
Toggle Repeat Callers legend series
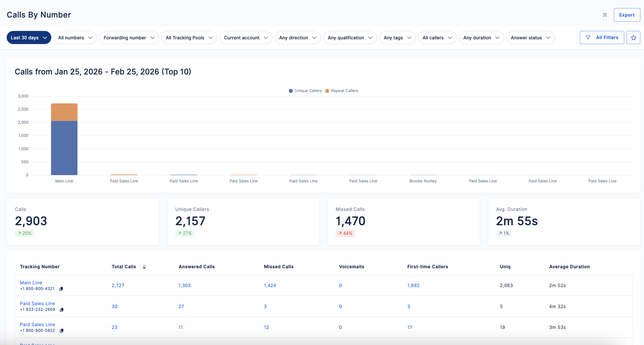[342, 91]
